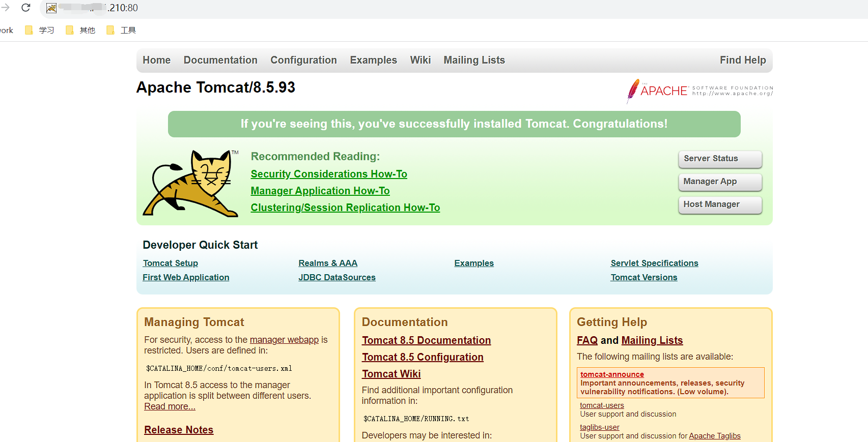The width and height of the screenshot is (868, 442).
Task: Open the Tomcat Setup link
Action: coord(170,263)
